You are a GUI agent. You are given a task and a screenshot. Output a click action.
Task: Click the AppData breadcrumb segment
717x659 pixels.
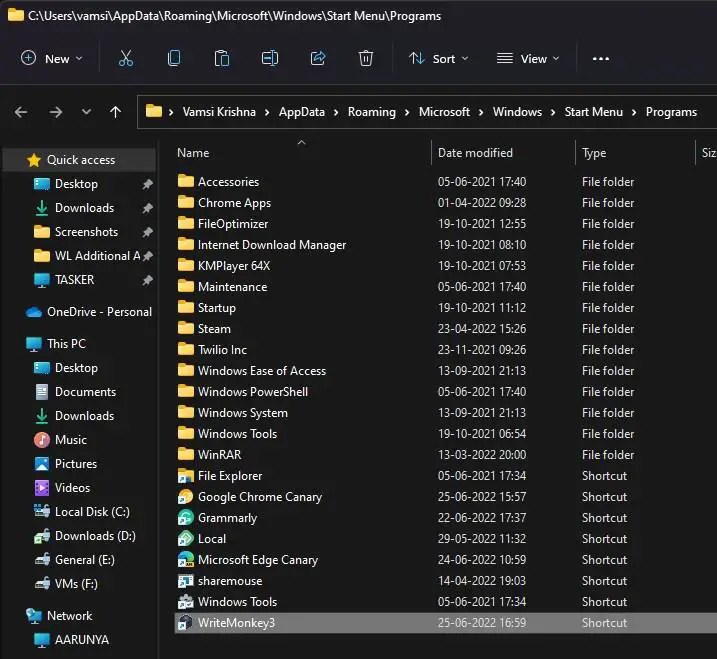click(301, 112)
